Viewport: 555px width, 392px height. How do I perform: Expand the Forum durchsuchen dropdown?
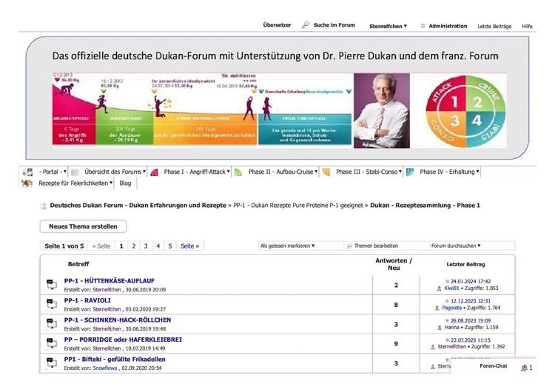click(x=456, y=246)
